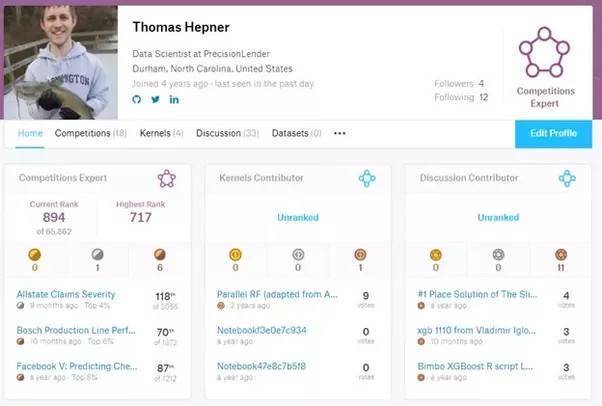Click bronze medal under #1 Place Solution post
The height and width of the screenshot is (406, 602).
click(421, 306)
